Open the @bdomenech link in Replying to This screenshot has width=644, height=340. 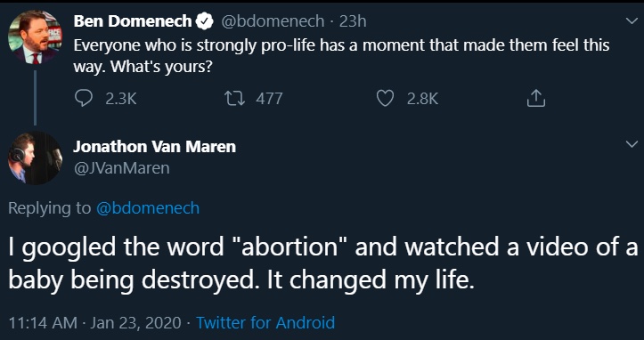click(x=148, y=208)
